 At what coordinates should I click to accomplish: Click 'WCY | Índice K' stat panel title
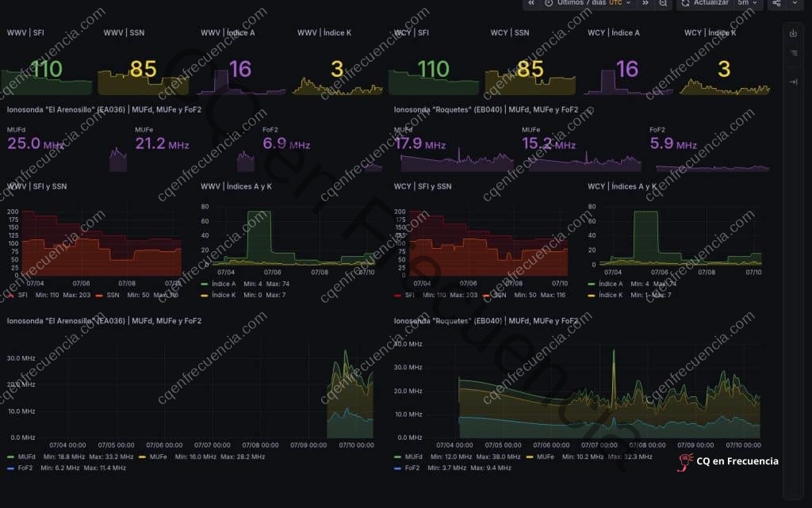pos(710,32)
